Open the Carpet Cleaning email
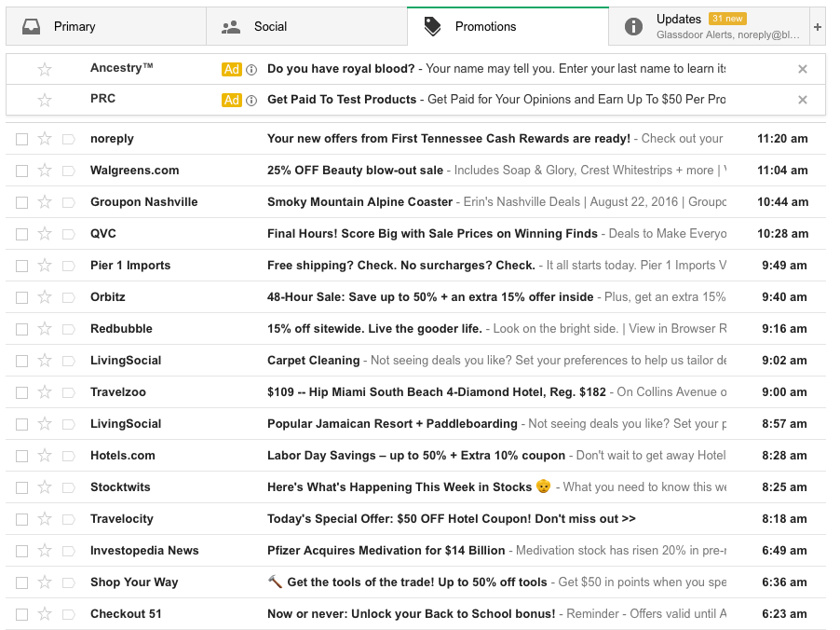This screenshot has height=630, width=840. [x=415, y=361]
